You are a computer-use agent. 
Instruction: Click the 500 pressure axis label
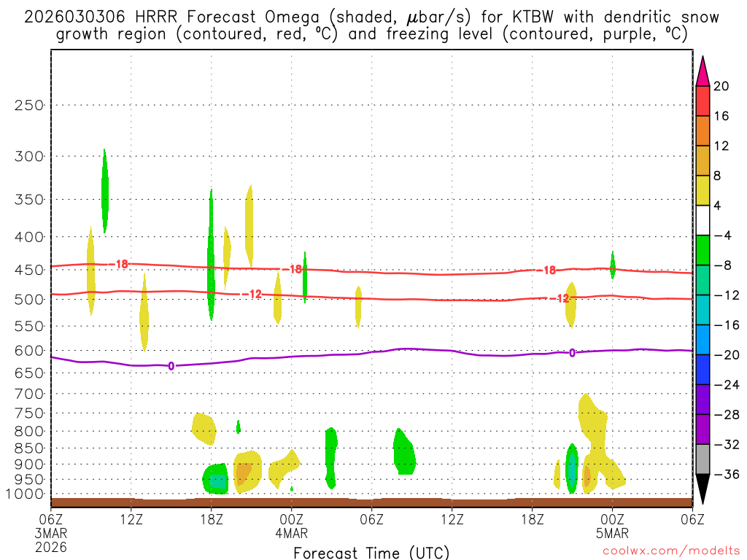pos(29,300)
